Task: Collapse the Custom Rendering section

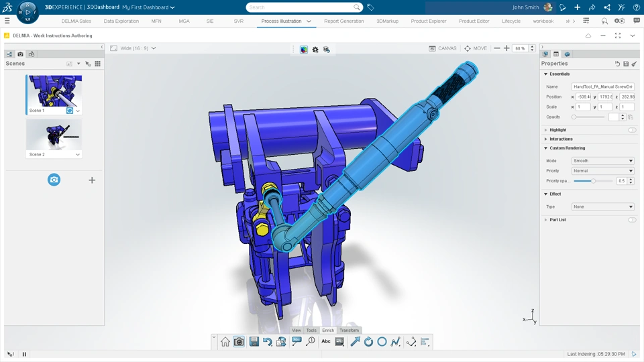Action: pyautogui.click(x=546, y=148)
